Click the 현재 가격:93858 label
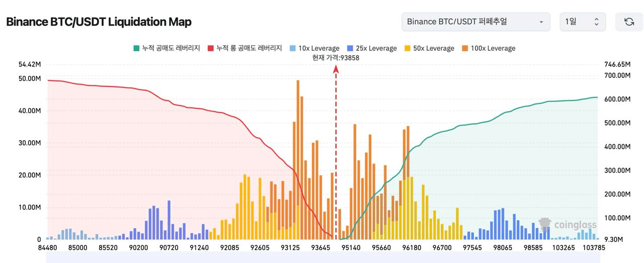 tap(336, 58)
